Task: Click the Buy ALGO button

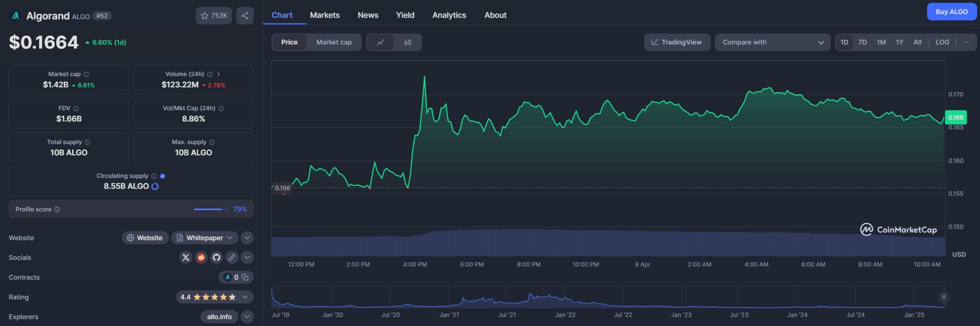Action: (x=952, y=11)
